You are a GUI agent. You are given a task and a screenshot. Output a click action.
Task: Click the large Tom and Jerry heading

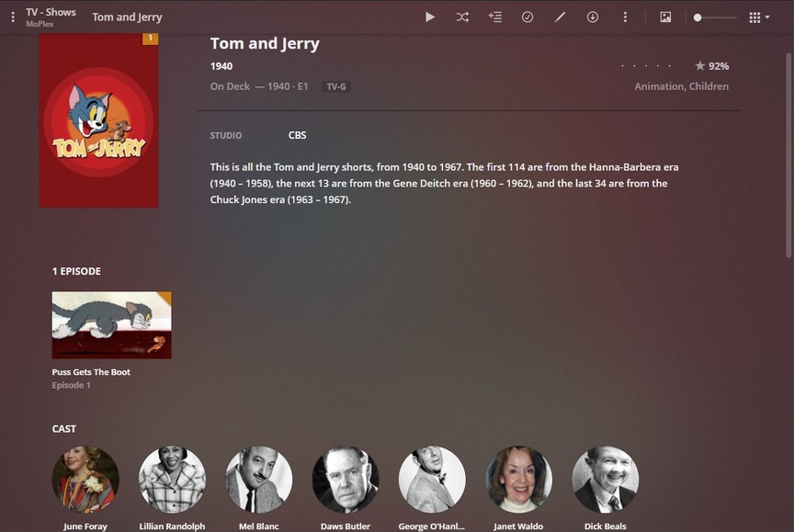(265, 44)
